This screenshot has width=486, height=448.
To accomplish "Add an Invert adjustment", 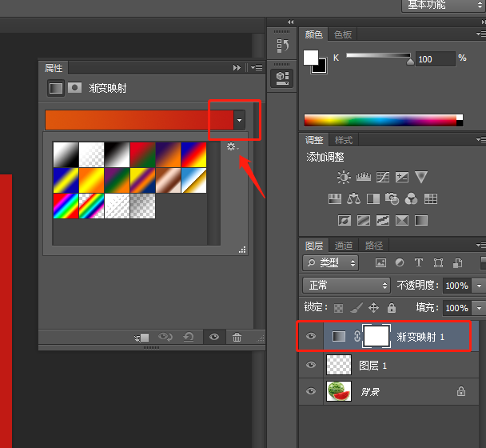I will coord(345,221).
